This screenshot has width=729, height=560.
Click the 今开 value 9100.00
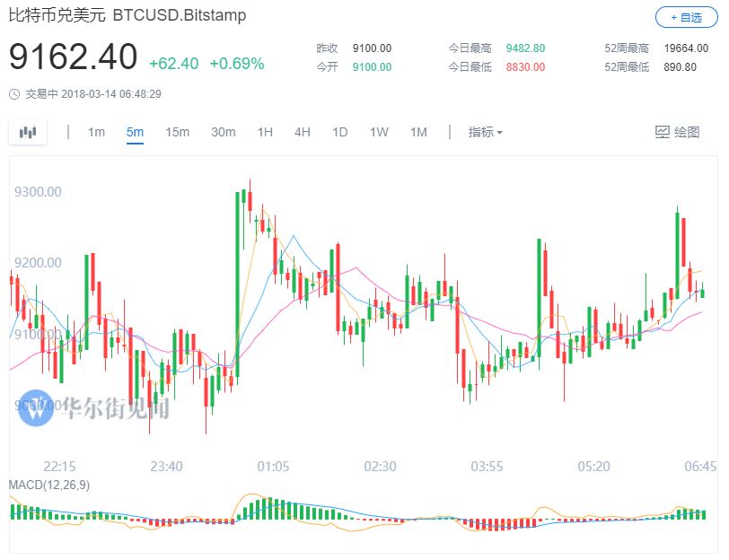[372, 67]
